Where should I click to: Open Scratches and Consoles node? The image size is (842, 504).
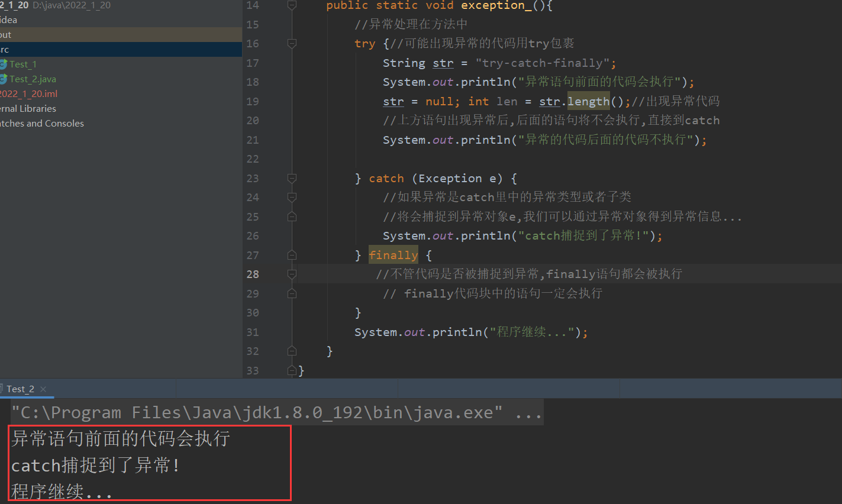point(41,123)
